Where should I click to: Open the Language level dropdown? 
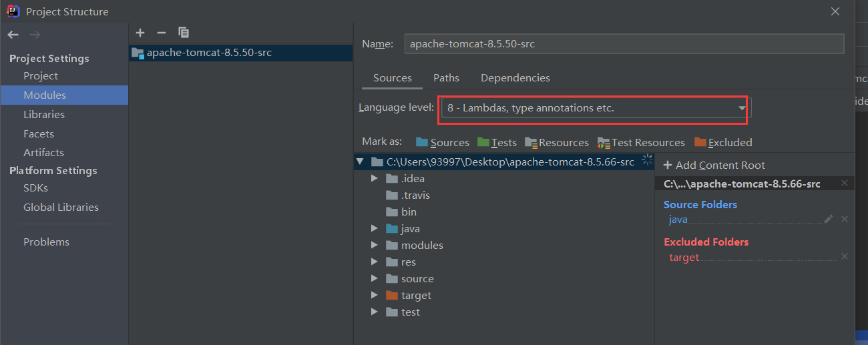596,107
